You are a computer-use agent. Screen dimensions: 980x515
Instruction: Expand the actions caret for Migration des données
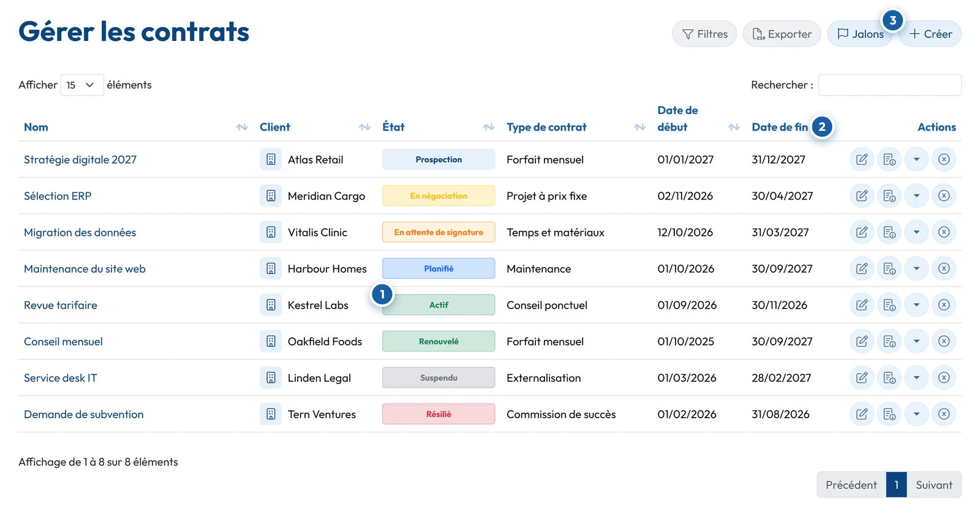click(x=917, y=232)
